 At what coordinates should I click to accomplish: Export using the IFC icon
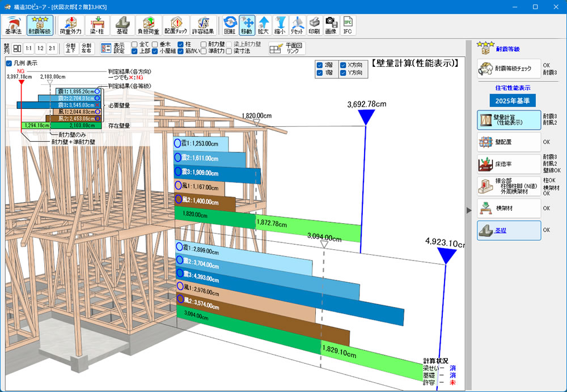pyautogui.click(x=348, y=26)
